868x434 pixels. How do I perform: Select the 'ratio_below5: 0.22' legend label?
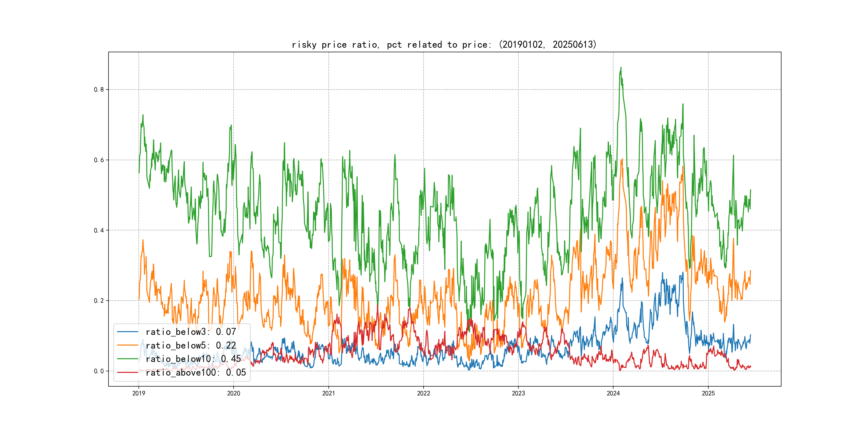pyautogui.click(x=191, y=345)
